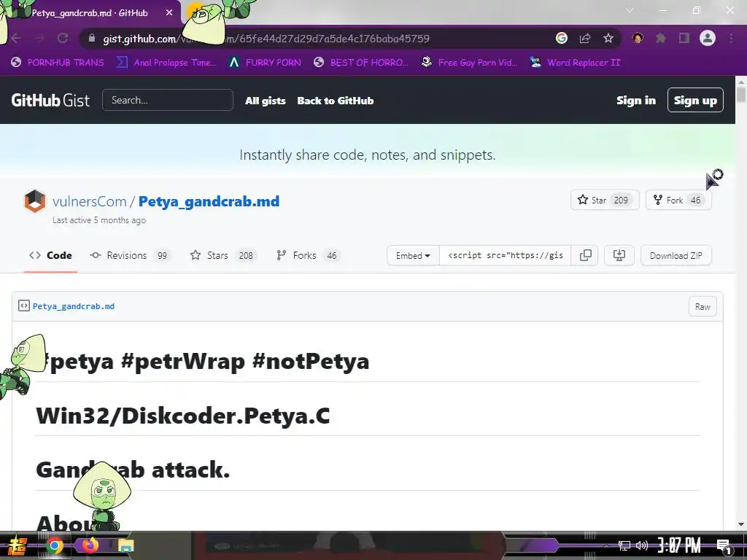This screenshot has width=747, height=560.
Task: Click the save gist to desktop icon
Action: pyautogui.click(x=619, y=255)
